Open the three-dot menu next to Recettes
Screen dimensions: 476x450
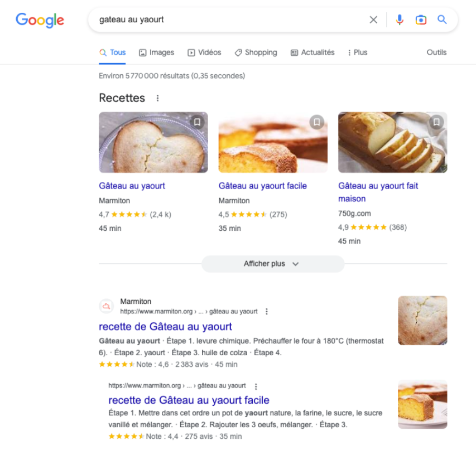[x=157, y=98]
